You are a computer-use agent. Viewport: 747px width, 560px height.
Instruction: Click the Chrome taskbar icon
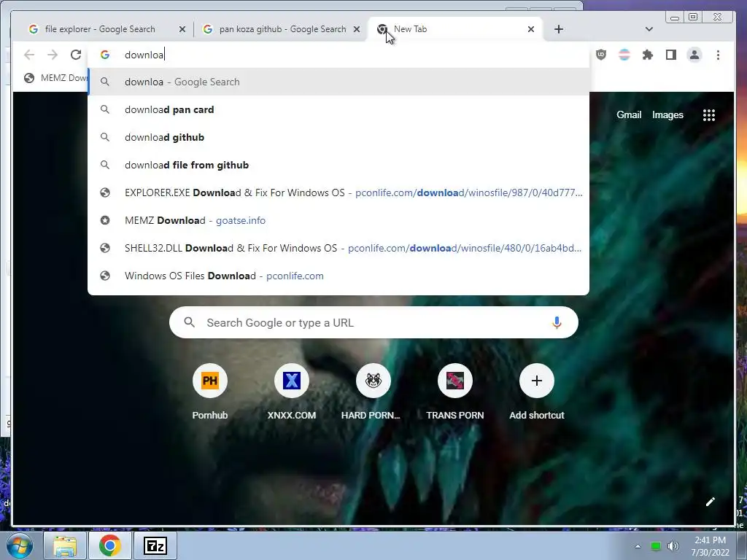[x=109, y=545]
